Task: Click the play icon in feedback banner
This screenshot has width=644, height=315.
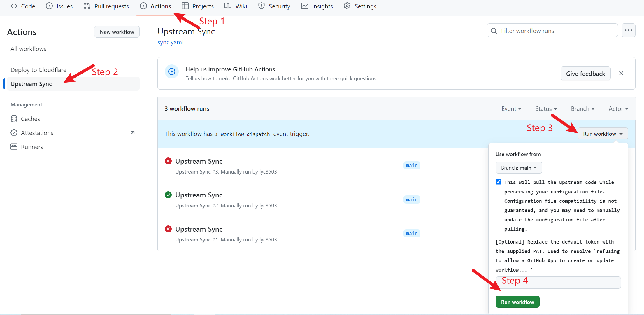Action: point(172,71)
